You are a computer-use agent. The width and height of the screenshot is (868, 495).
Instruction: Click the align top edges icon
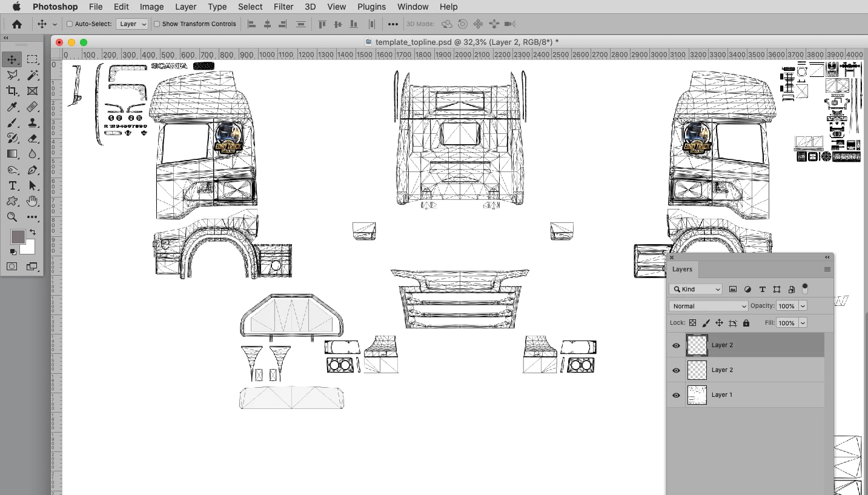click(322, 24)
